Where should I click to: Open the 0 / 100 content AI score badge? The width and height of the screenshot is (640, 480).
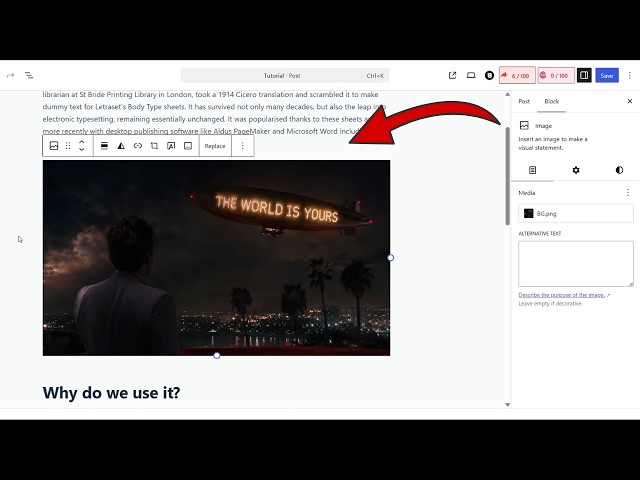click(556, 76)
